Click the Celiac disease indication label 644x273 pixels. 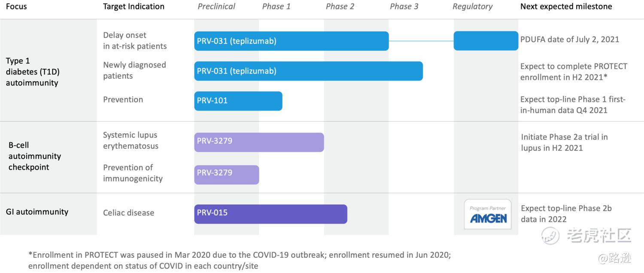128,213
